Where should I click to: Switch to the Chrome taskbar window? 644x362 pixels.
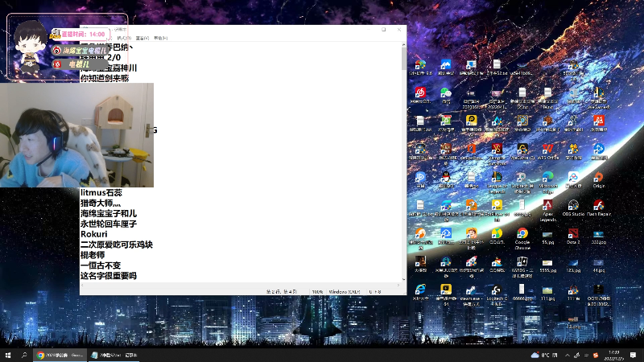[60, 355]
